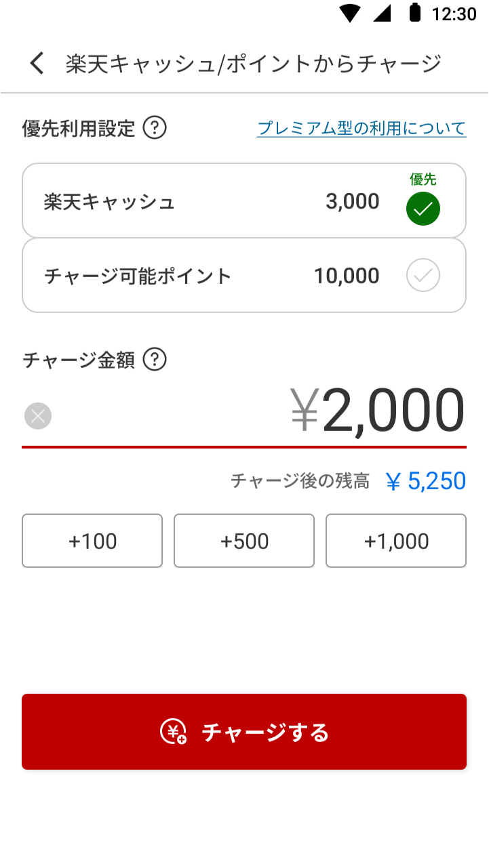Tap the yen coin icon on the charge button
The image size is (489, 868).
[173, 732]
